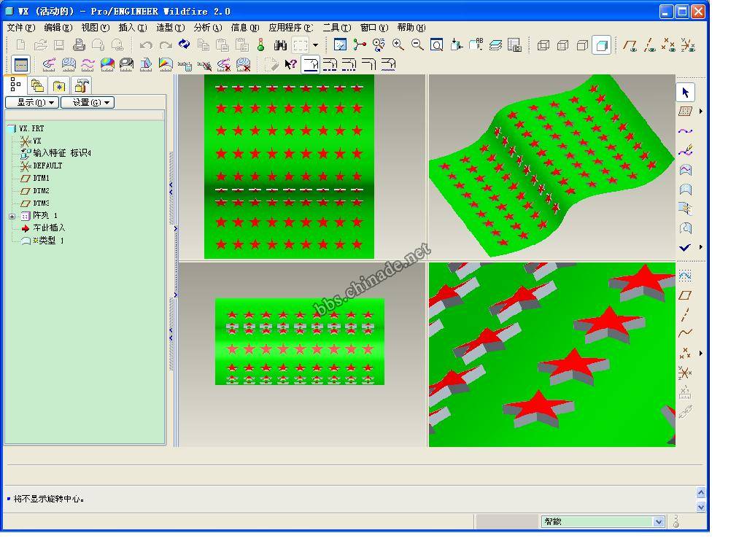Open the 帮助(H) menu

[x=411, y=28]
